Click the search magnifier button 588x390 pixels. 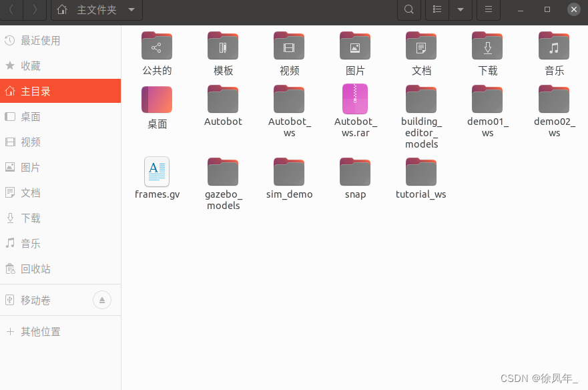[409, 9]
